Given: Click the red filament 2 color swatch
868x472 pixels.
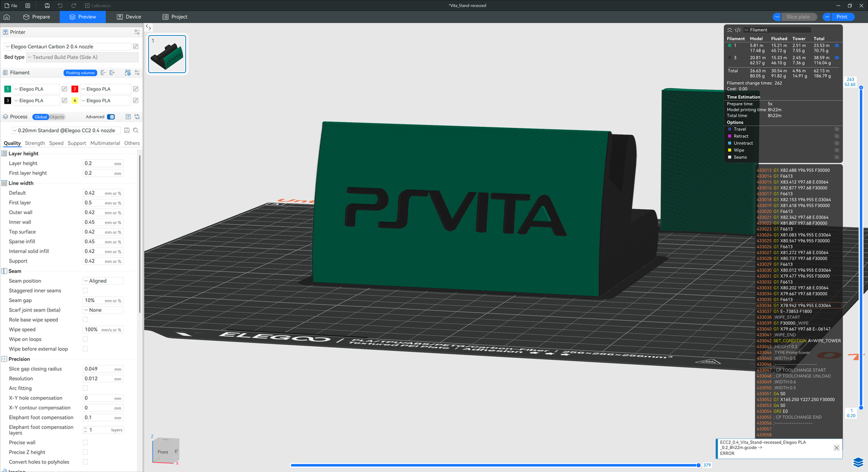Looking at the screenshot, I should click(75, 89).
